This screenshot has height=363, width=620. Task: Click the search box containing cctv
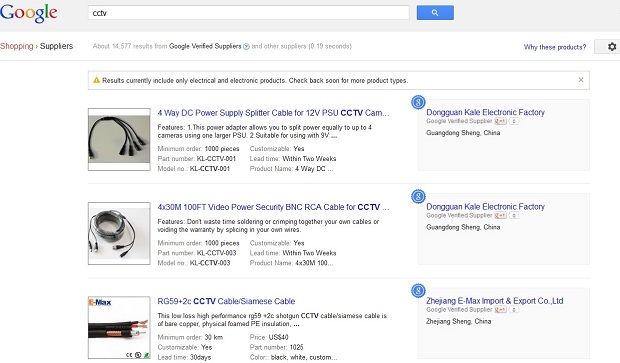point(248,13)
